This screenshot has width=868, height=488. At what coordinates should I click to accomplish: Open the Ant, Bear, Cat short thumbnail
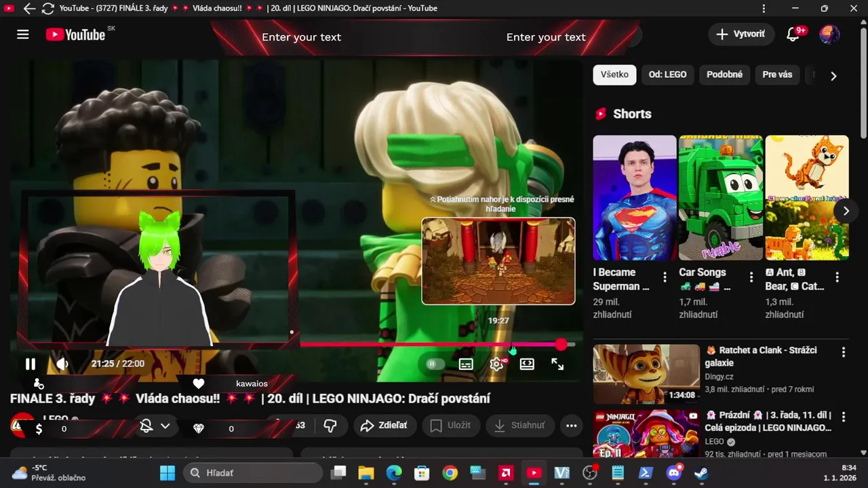[807, 197]
